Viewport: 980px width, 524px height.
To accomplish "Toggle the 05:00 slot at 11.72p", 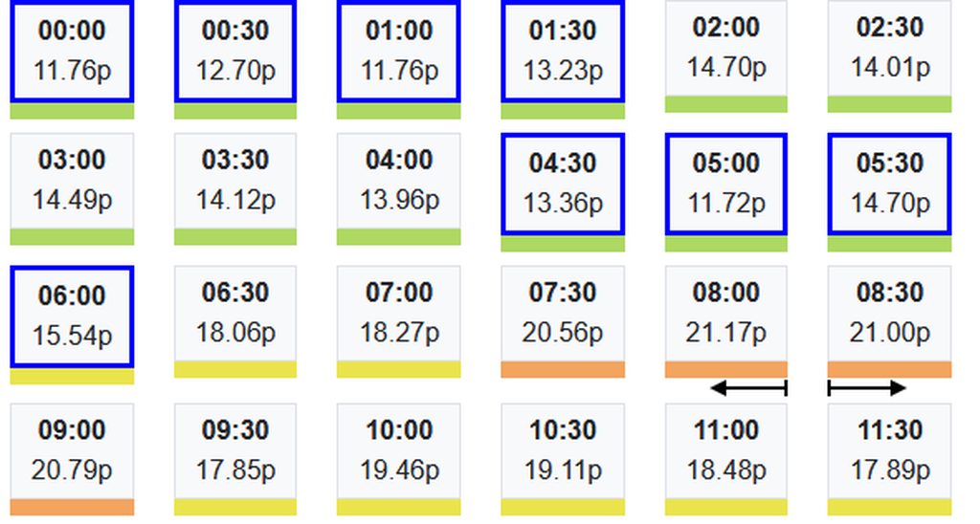I will tap(726, 184).
